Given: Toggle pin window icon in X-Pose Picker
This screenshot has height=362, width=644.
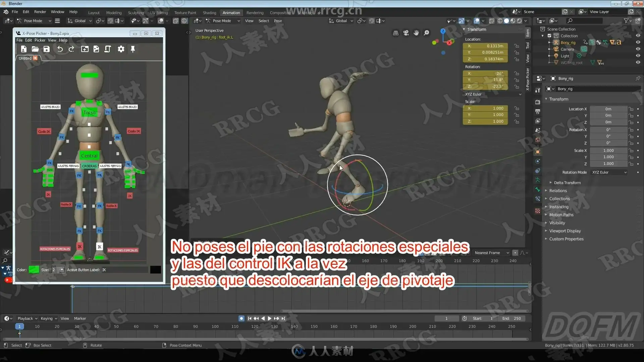Looking at the screenshot, I should click(x=133, y=49).
